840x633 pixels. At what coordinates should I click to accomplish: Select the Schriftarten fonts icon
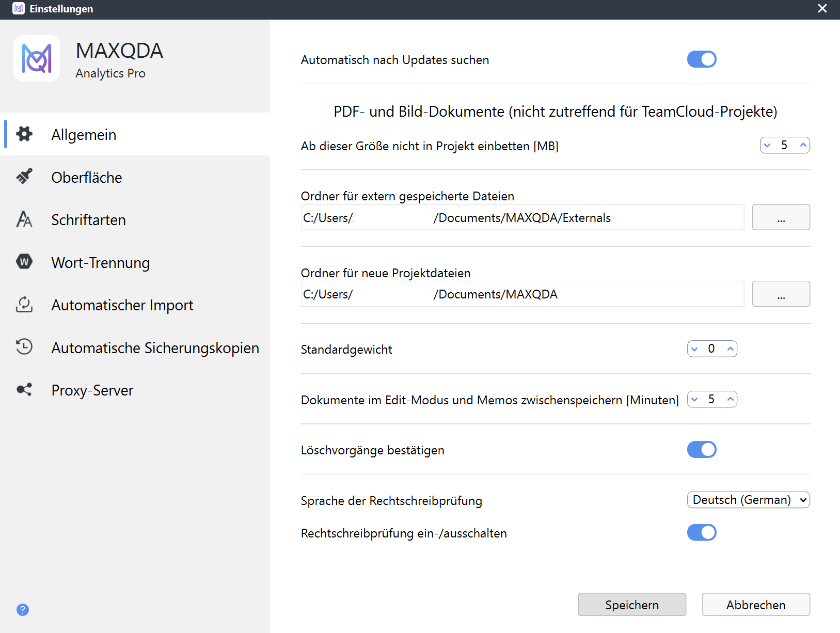click(24, 219)
